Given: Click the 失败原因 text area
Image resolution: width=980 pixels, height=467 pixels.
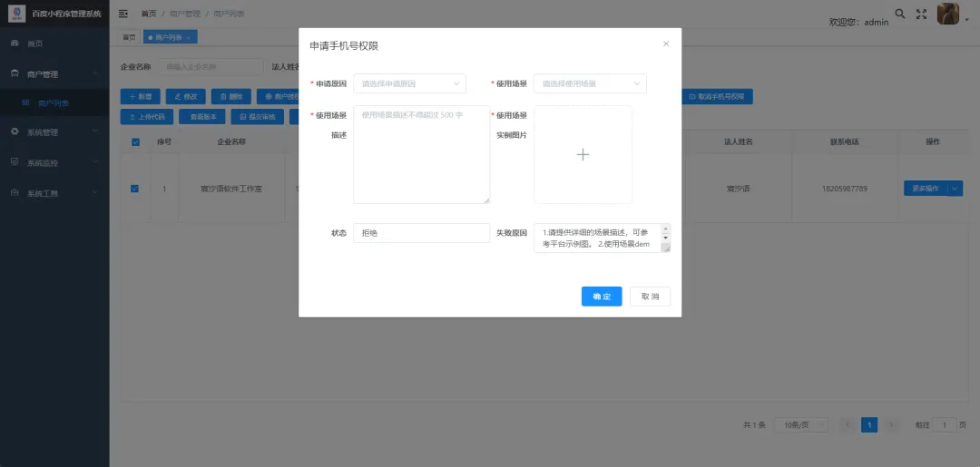Looking at the screenshot, I should click(602, 238).
